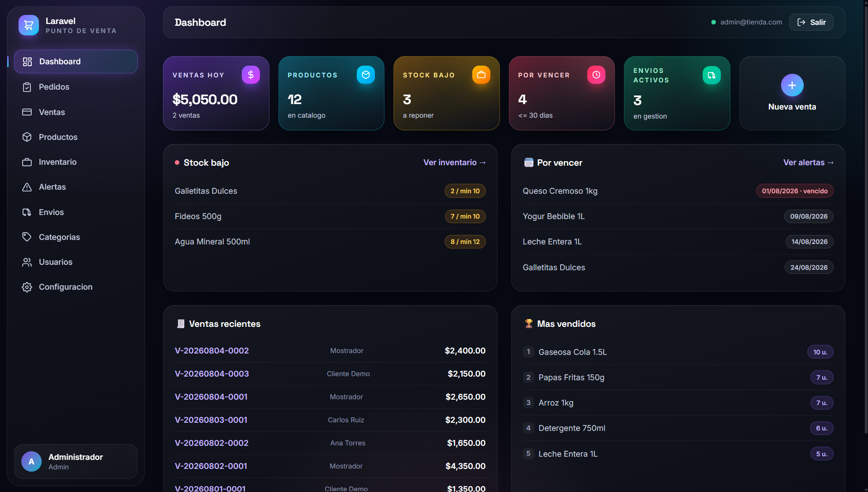Click the Ventas Hoy dollar icon
This screenshot has height=492, width=868.
tap(251, 75)
